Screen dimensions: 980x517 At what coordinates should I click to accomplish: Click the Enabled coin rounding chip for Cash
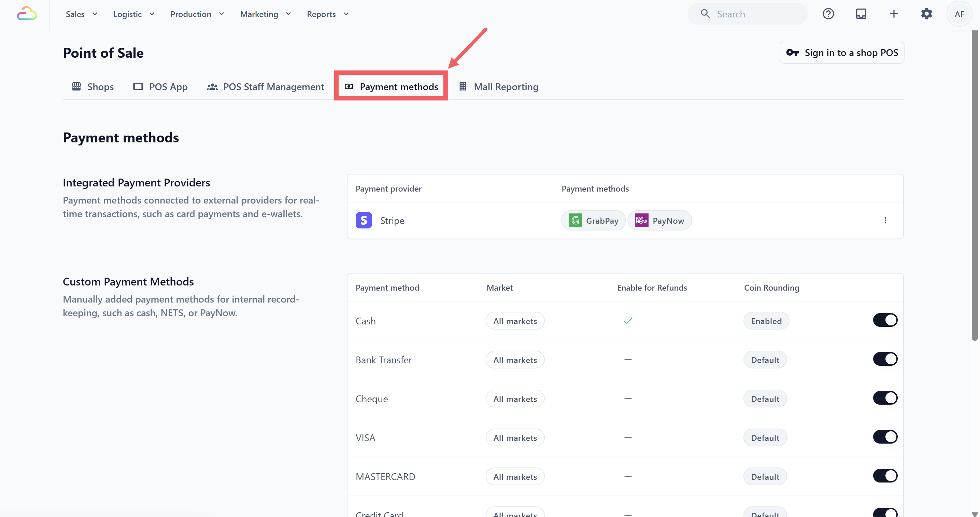click(766, 321)
